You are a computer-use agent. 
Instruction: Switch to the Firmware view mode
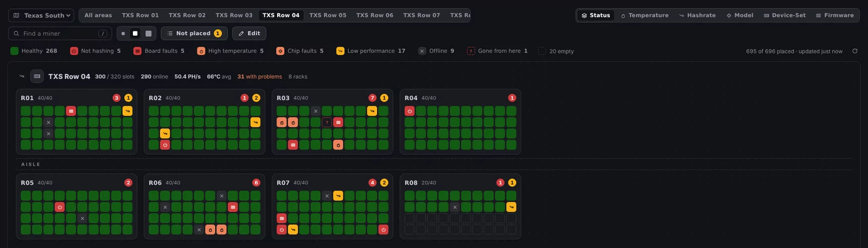835,15
